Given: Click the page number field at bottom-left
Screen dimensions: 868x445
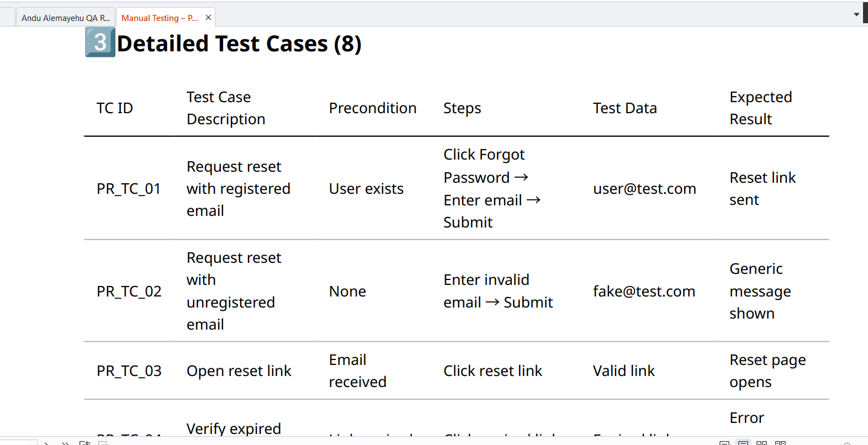Looking at the screenshot, I should [x=18, y=442].
